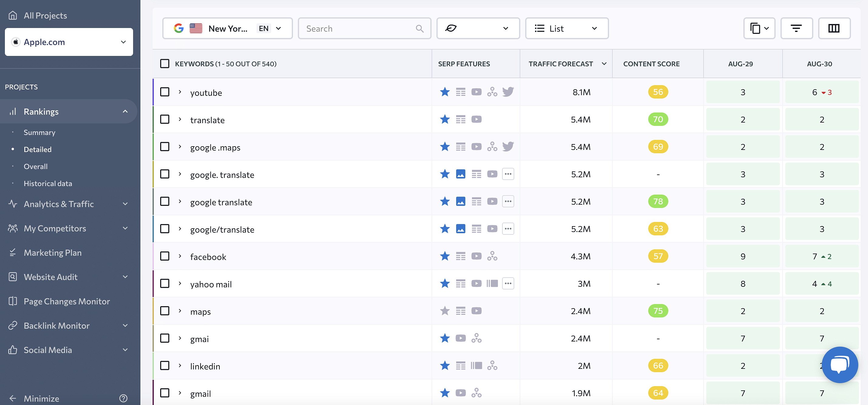Click the video SERP icon for translate

[476, 119]
